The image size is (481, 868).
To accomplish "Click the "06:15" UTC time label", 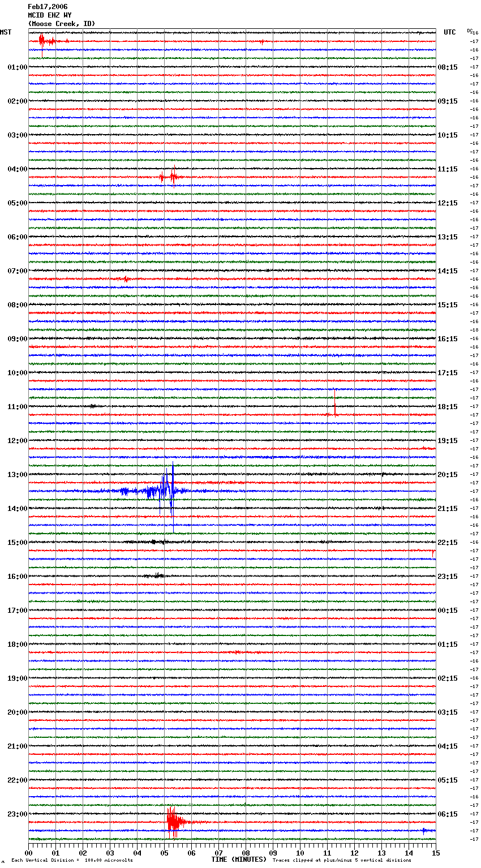I will point(448,814).
